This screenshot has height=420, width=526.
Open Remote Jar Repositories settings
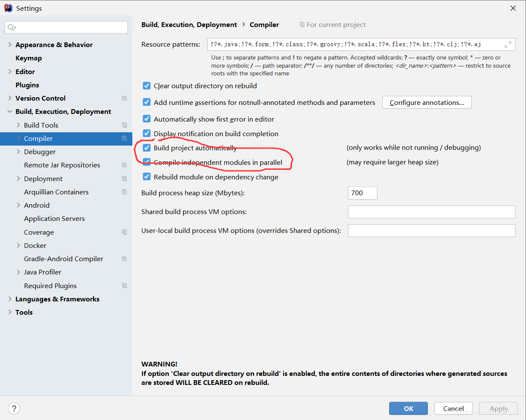point(62,165)
